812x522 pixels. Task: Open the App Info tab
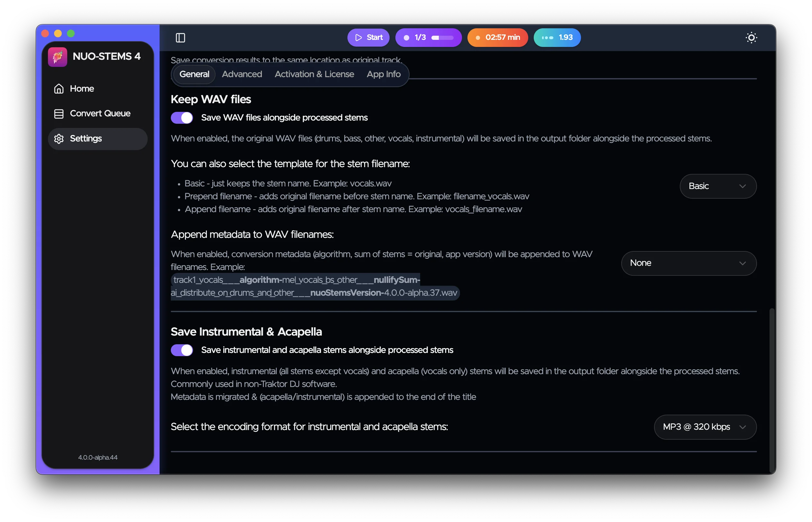click(x=383, y=74)
